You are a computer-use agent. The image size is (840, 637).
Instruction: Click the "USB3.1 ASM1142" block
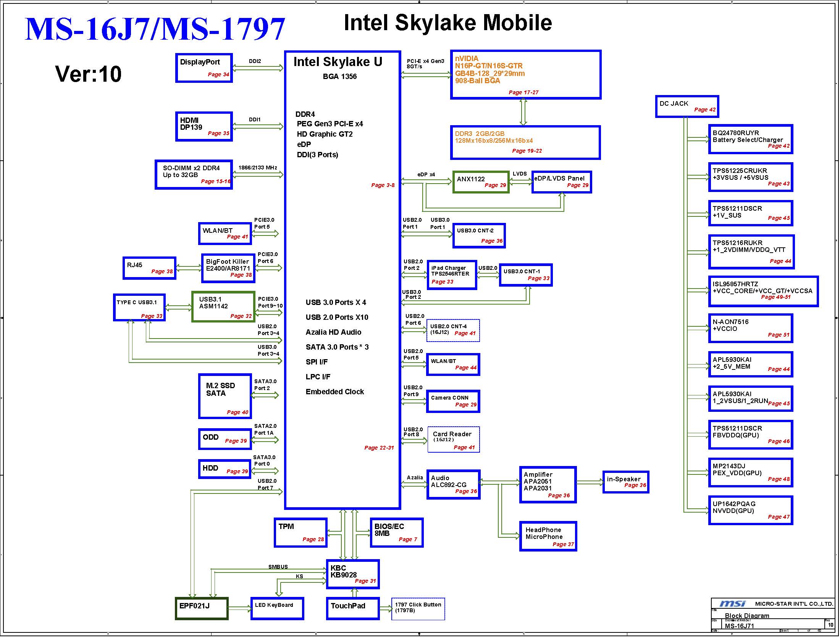pos(223,307)
